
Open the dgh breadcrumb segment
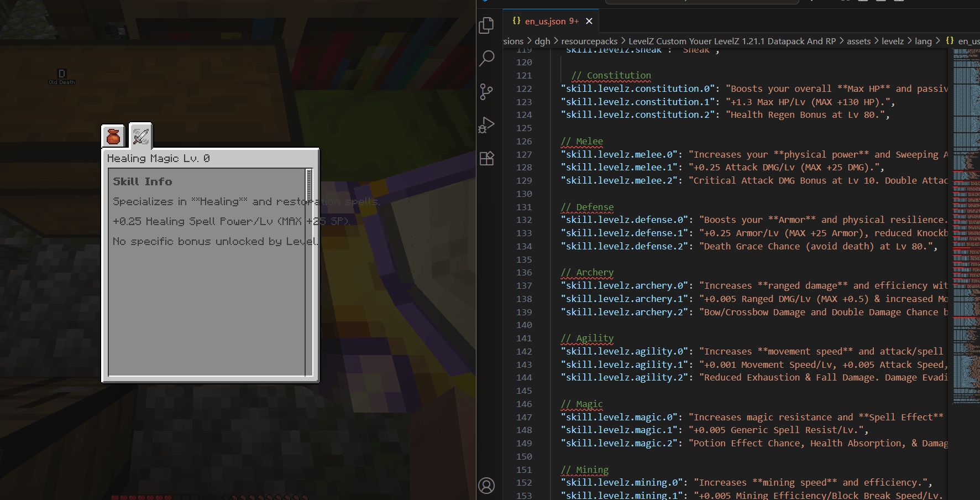tap(542, 41)
